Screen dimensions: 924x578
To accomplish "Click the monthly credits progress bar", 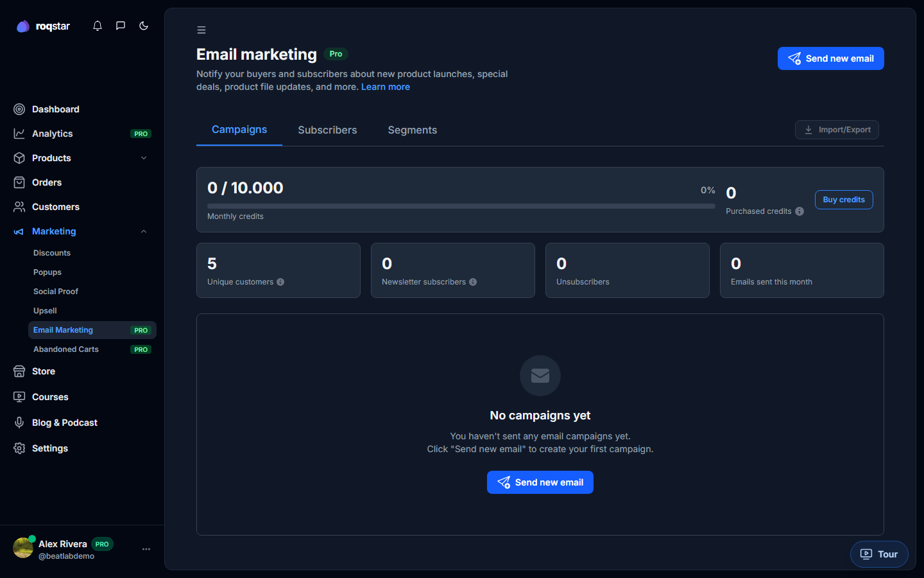I will point(461,206).
